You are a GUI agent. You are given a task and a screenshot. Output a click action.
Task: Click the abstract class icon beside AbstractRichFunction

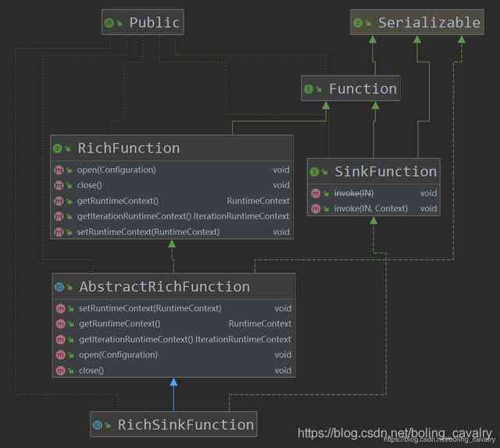click(x=59, y=287)
